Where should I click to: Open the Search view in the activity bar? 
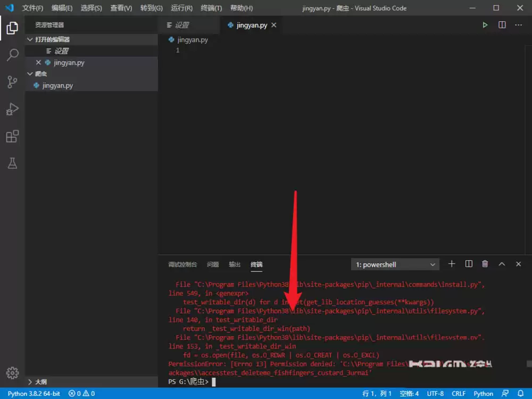pos(12,55)
